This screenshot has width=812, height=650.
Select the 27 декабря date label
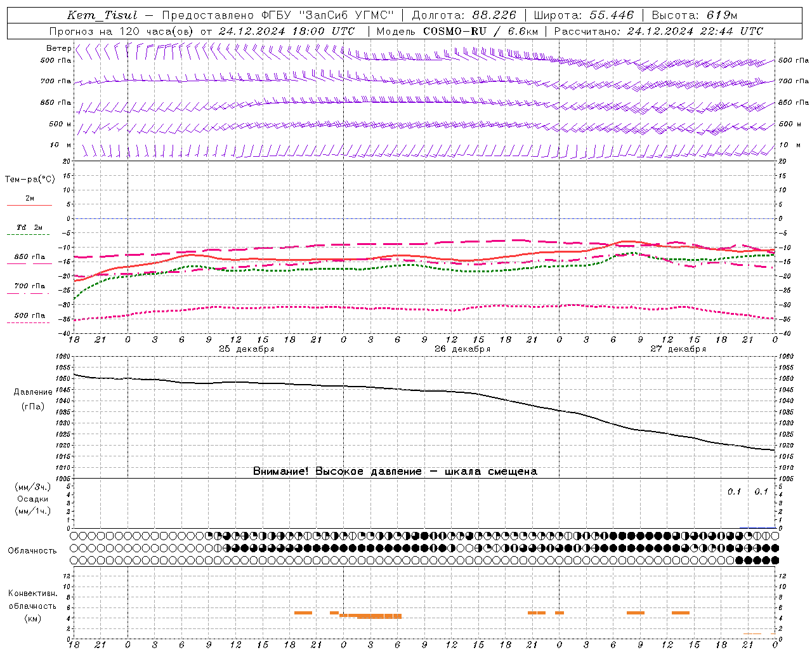[678, 349]
